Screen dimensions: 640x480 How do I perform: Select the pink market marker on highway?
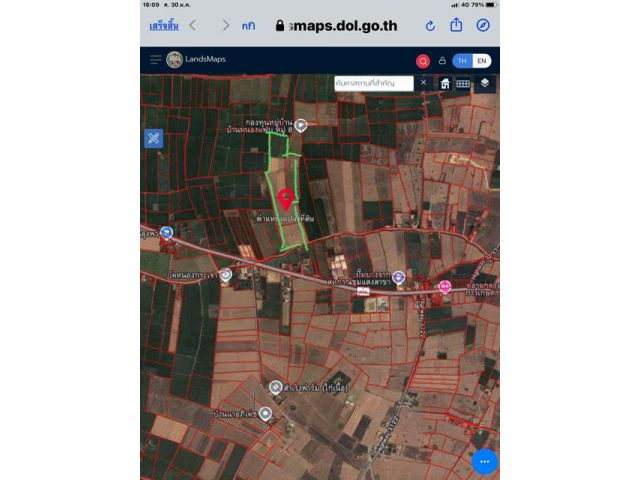point(445,287)
